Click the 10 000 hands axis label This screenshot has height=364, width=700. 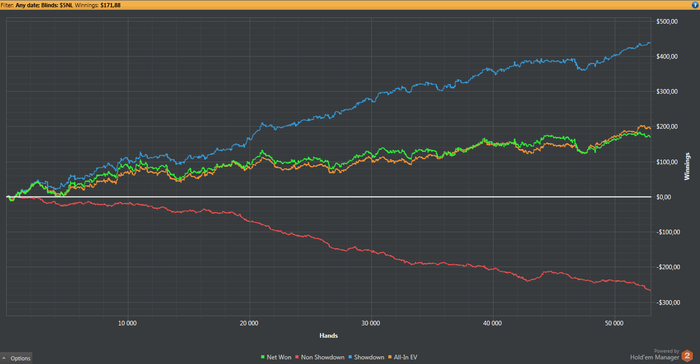(127, 323)
